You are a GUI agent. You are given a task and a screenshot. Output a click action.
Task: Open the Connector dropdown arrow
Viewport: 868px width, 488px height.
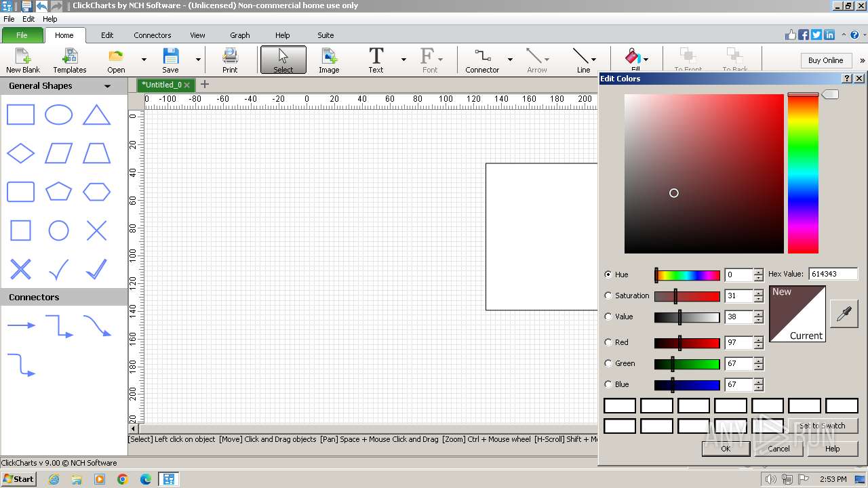510,60
